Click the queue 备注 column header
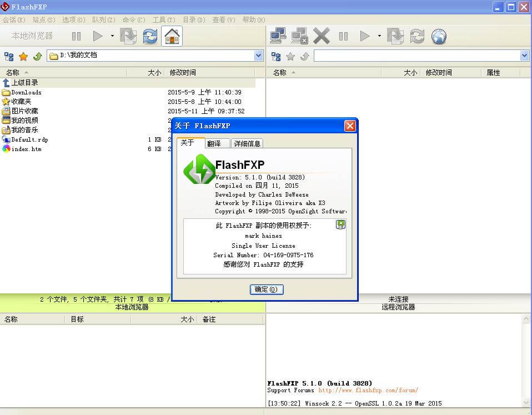 tap(230, 319)
